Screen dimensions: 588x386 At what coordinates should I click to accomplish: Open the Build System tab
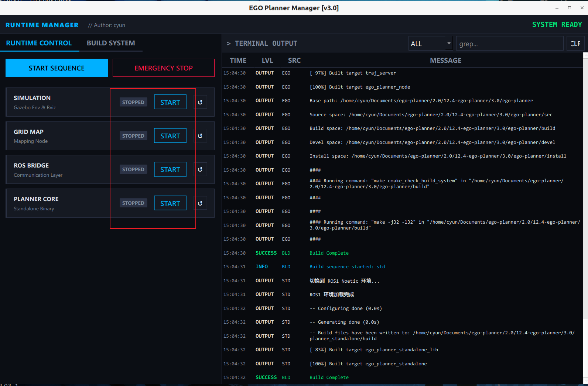(111, 43)
